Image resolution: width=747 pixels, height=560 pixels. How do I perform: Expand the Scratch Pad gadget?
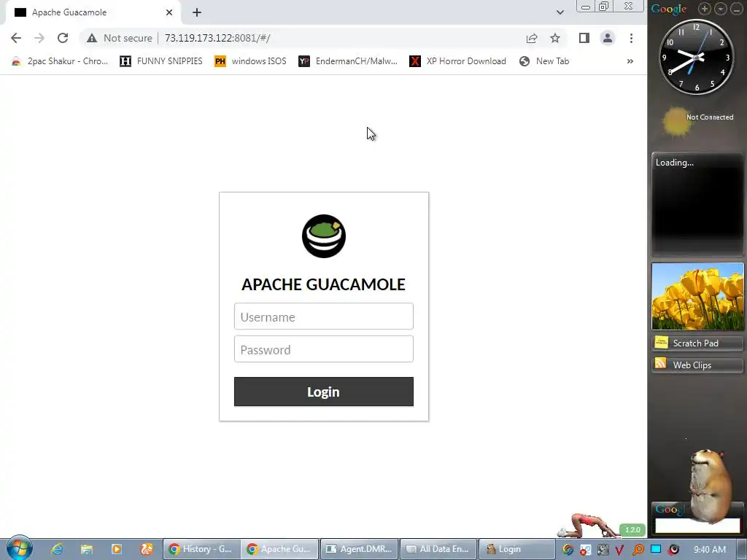coord(697,343)
